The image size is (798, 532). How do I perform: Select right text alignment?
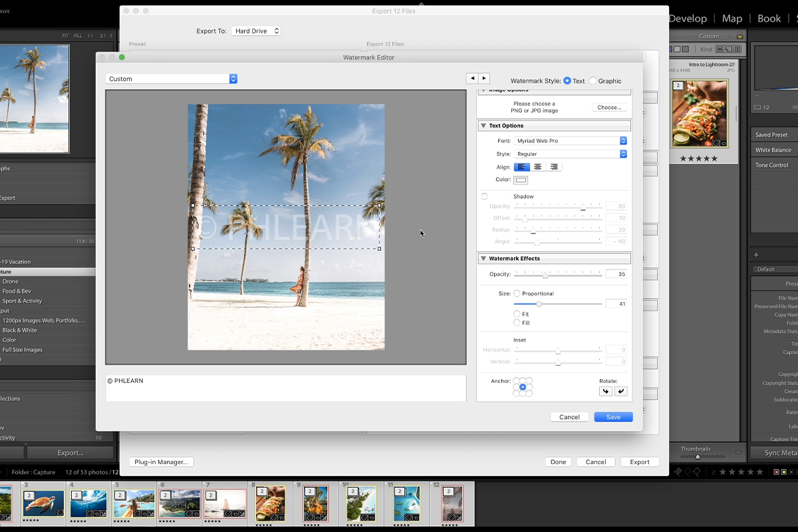pos(554,167)
